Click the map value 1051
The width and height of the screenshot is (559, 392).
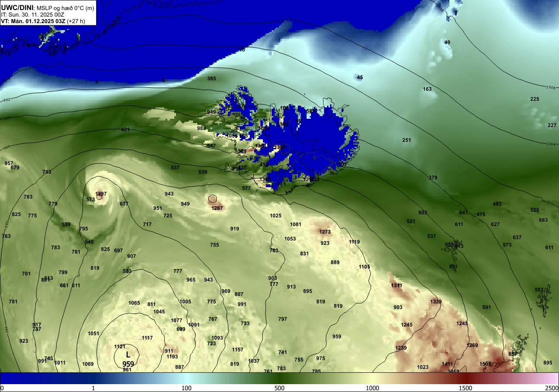click(93, 334)
